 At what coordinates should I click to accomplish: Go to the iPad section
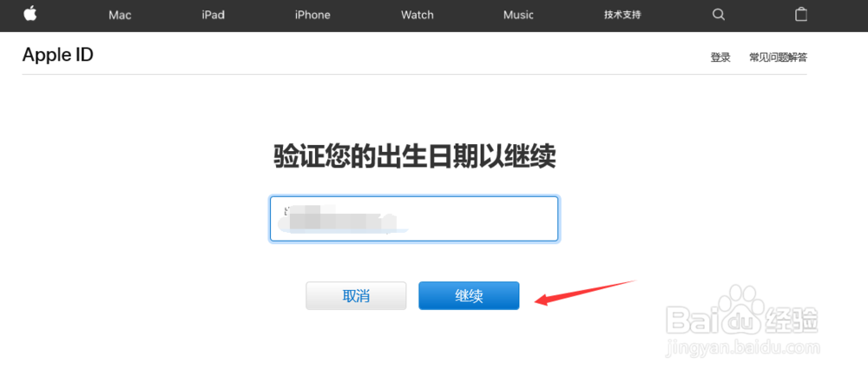[x=214, y=15]
